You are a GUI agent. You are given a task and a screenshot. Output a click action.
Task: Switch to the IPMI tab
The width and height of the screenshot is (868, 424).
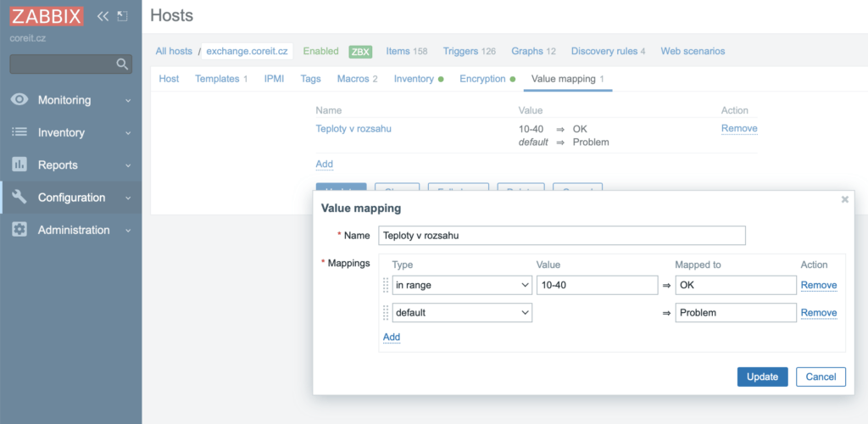(274, 79)
